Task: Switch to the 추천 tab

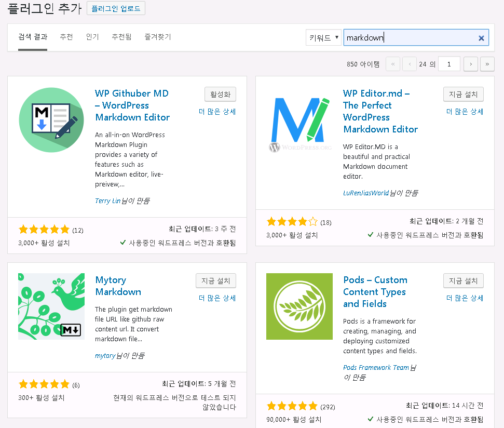Action: pyautogui.click(x=66, y=37)
